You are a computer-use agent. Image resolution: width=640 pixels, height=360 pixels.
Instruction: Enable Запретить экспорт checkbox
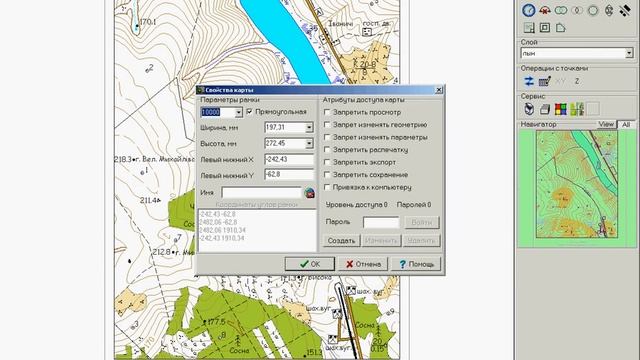pos(327,162)
